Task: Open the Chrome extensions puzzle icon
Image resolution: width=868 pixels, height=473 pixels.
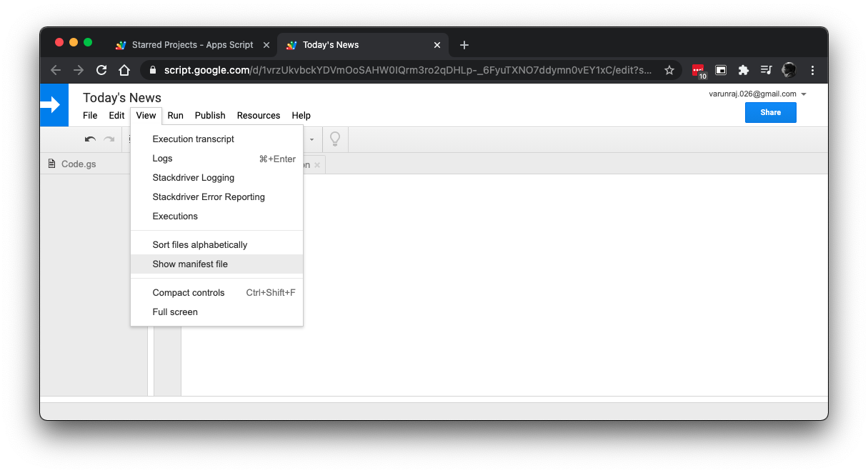Action: tap(743, 70)
